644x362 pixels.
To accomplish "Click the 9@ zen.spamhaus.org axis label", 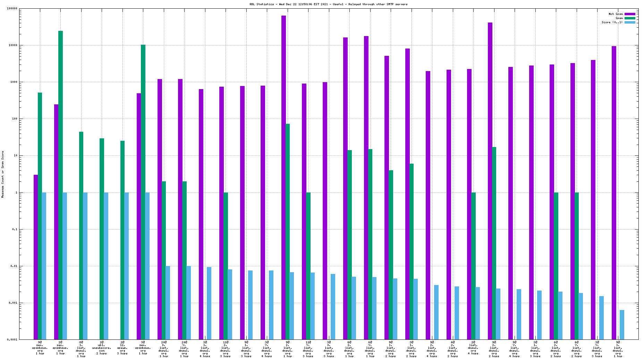I will point(40,348).
